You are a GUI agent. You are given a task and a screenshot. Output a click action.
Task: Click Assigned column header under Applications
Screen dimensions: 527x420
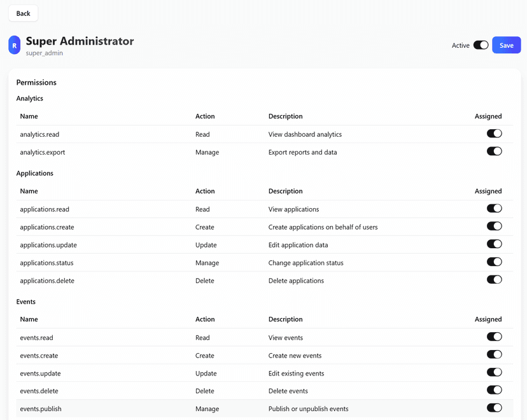pyautogui.click(x=488, y=191)
